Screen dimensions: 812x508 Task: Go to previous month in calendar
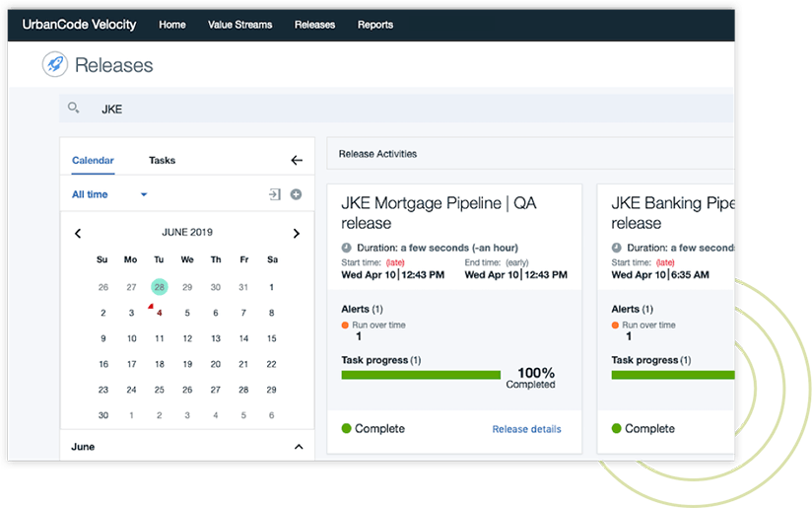[x=78, y=233]
